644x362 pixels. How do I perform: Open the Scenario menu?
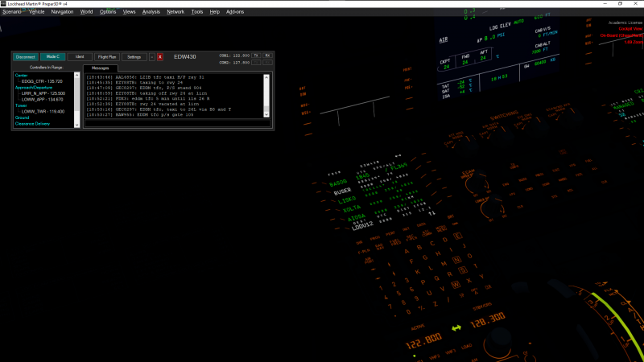pos(12,12)
